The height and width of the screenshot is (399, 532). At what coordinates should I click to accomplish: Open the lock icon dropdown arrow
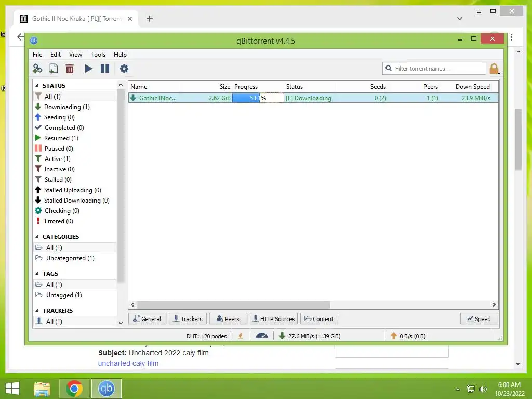point(499,73)
